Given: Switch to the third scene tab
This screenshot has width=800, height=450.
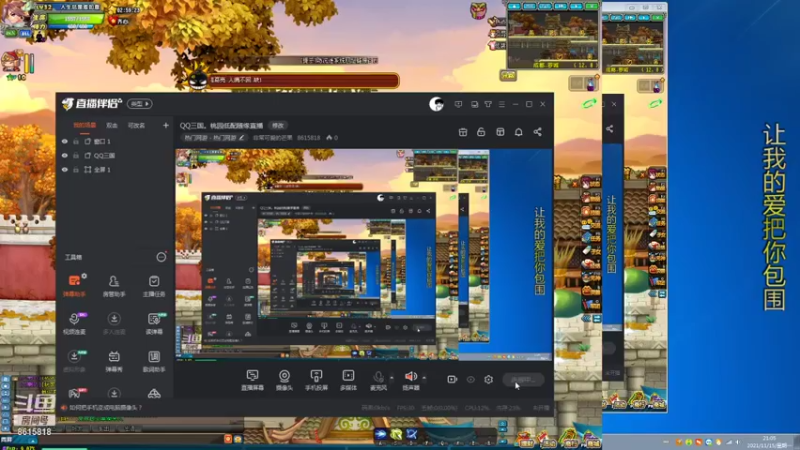Looking at the screenshot, I should click(x=136, y=125).
